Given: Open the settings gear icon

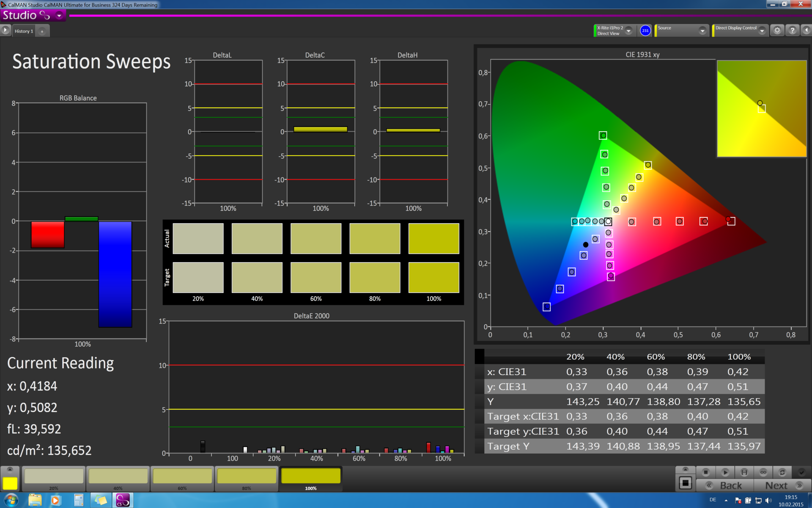Looking at the screenshot, I should point(777,30).
